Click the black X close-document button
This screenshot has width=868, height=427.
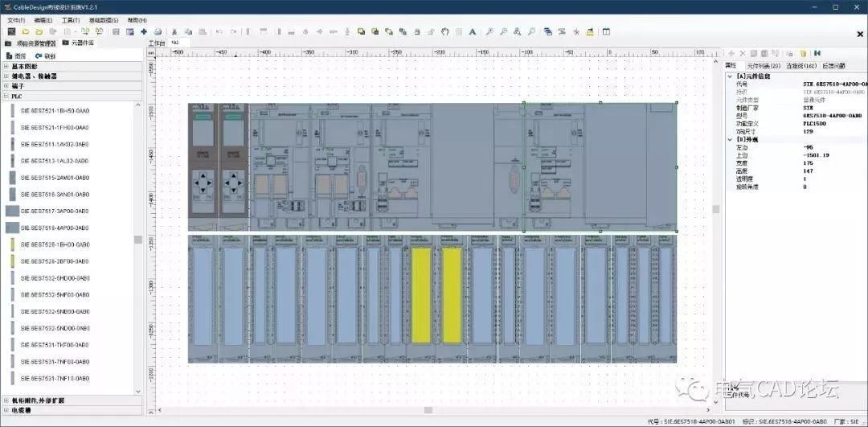pos(860,35)
